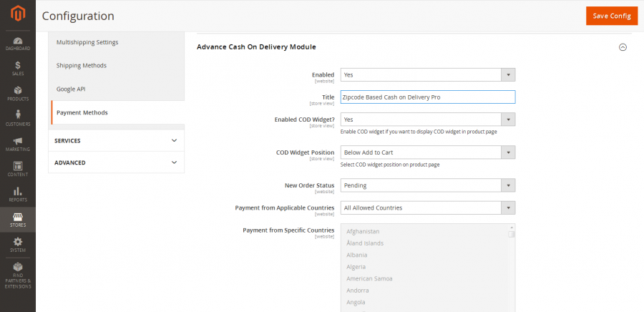Open the Enabled Yes dropdown
This screenshot has height=312, width=644.
coord(427,74)
